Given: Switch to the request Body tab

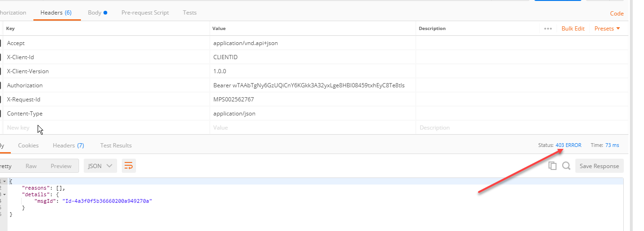Looking at the screenshot, I should click(97, 13).
